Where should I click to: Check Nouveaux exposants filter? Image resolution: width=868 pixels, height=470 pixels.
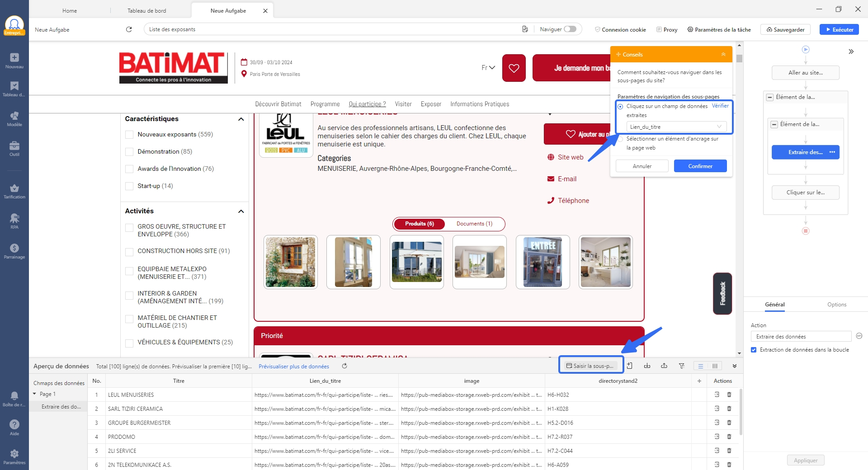pos(129,135)
